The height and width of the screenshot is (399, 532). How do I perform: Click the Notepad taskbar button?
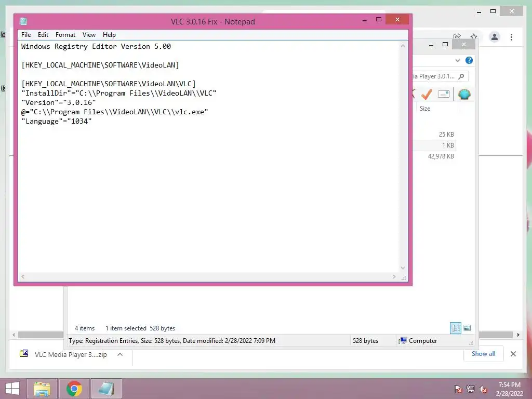point(106,389)
